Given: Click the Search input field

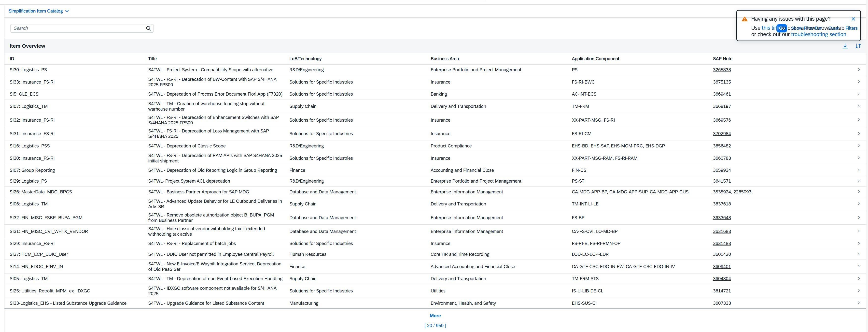Looking at the screenshot, I should click(x=78, y=28).
